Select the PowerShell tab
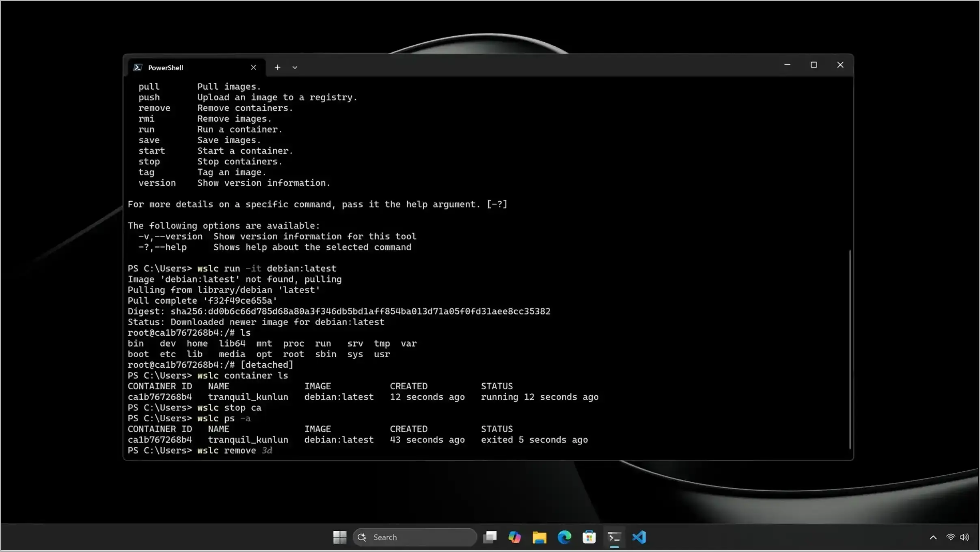Viewport: 980px width, 552px height. 196,67
